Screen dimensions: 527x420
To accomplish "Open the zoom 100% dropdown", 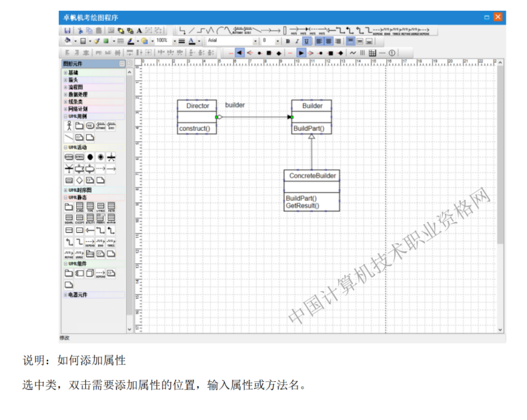I will 175,41.
